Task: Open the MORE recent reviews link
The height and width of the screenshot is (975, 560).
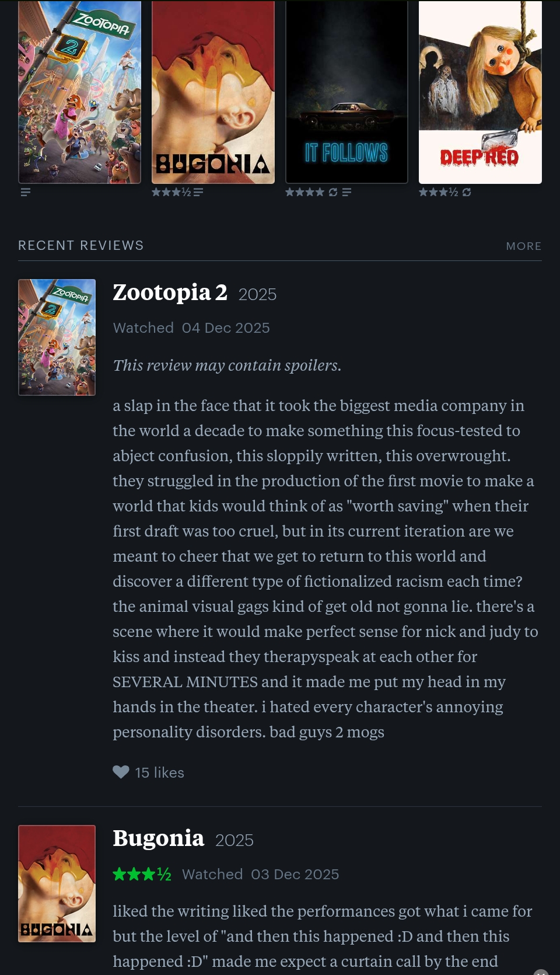Action: [523, 246]
